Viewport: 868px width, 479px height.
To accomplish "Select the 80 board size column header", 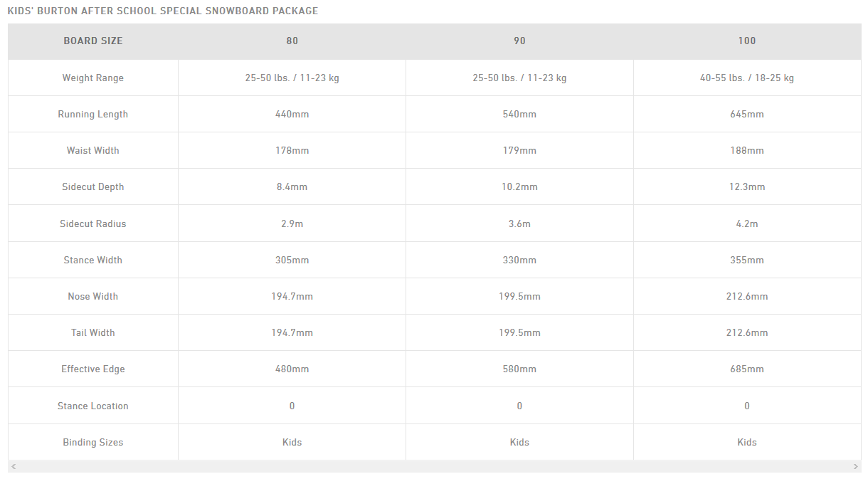I will [x=292, y=41].
